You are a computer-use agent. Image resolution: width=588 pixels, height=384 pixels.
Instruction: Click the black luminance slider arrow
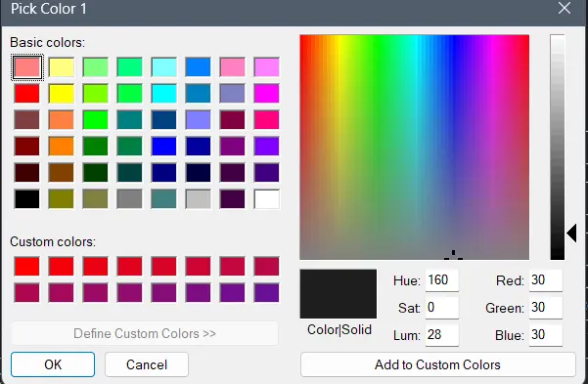571,233
